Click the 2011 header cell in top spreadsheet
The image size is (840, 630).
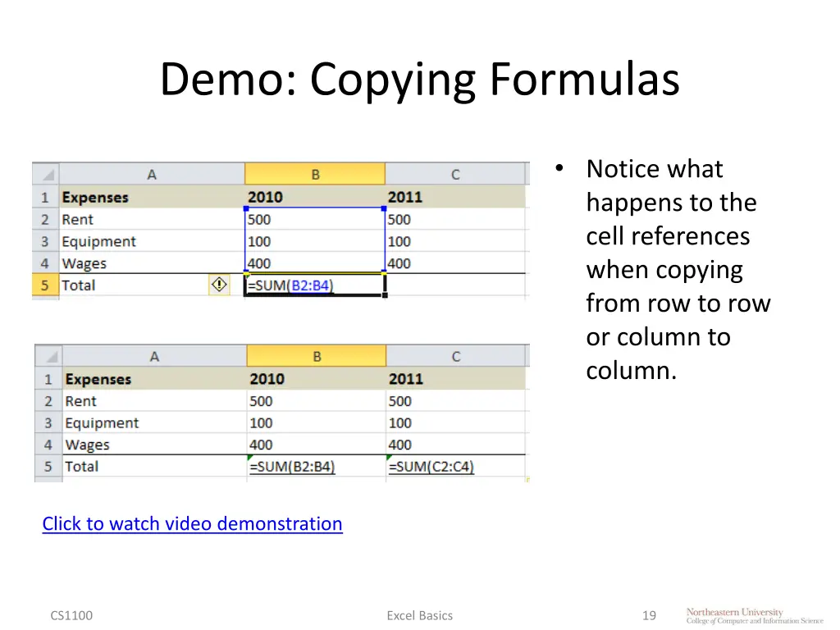pos(454,197)
